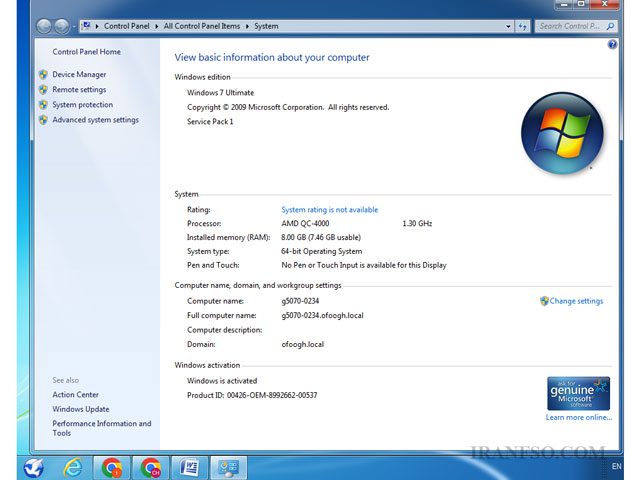
Task: Click the address bar refresh button
Action: [522, 27]
